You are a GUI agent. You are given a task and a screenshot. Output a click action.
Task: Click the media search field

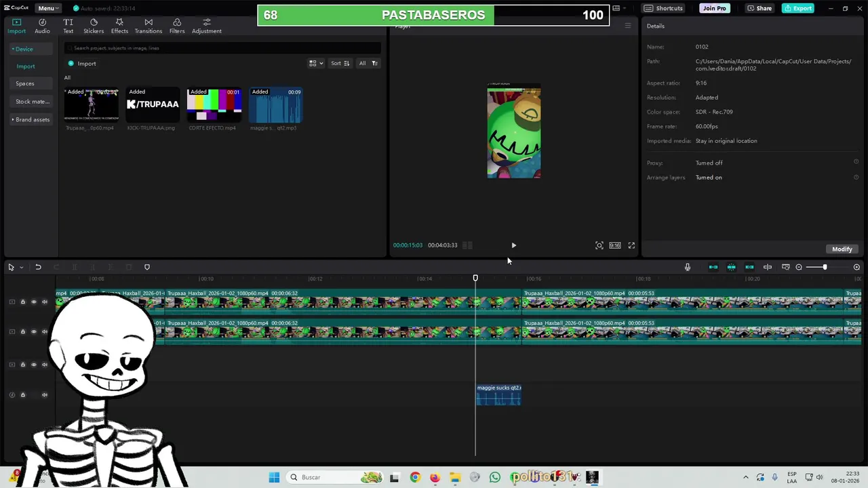coord(222,48)
